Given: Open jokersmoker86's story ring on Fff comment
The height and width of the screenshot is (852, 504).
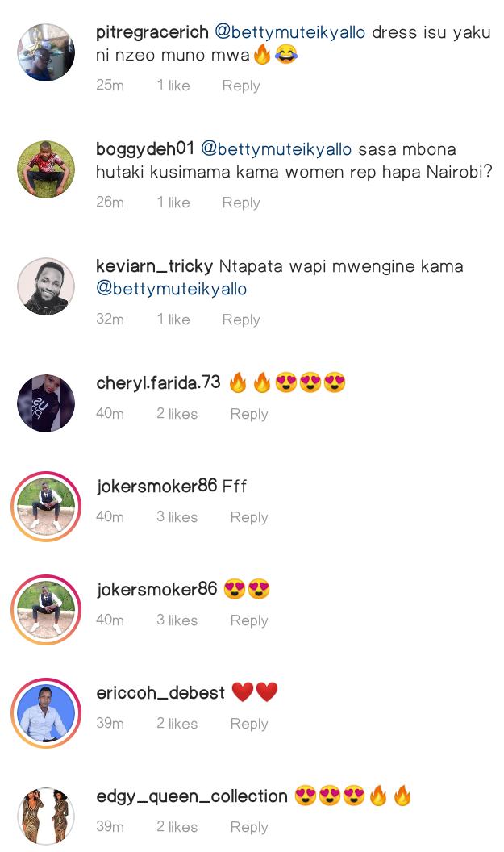Looking at the screenshot, I should [46, 507].
